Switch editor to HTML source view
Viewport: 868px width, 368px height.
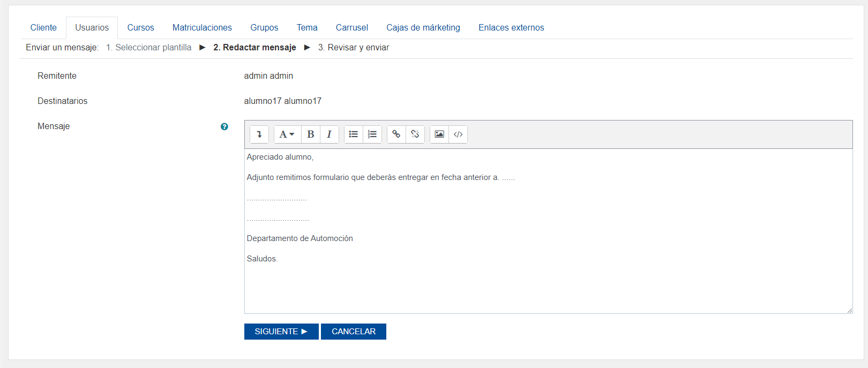458,134
